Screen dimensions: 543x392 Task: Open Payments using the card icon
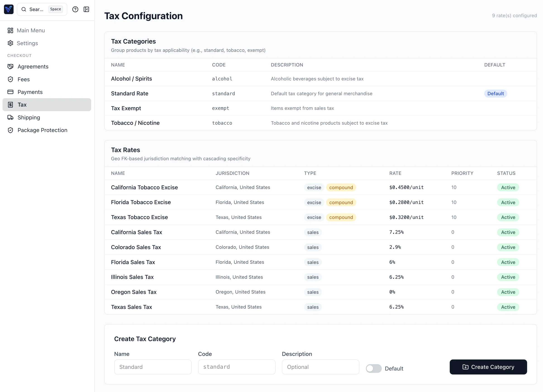pos(10,92)
